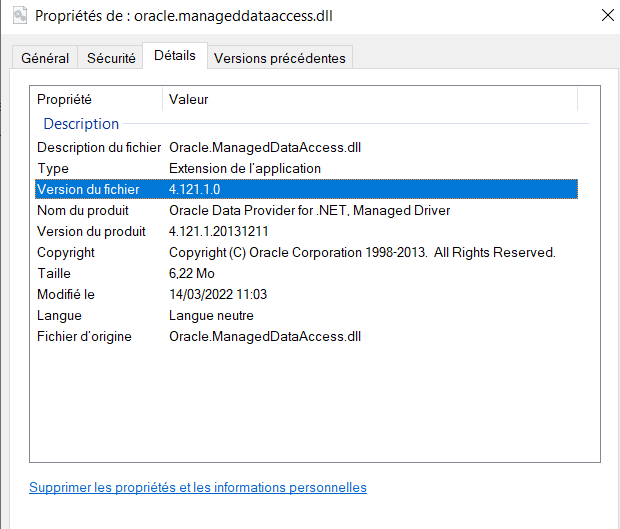Close the Propriétés dialog window

(607, 15)
